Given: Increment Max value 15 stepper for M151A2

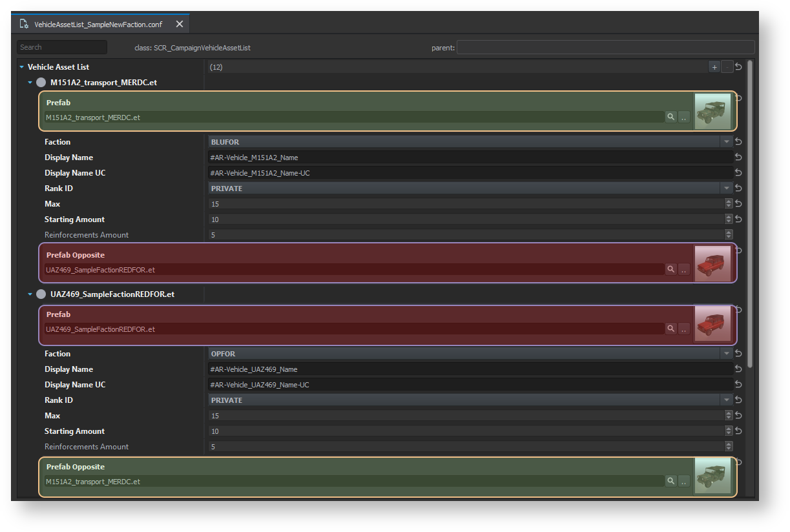Looking at the screenshot, I should tap(729, 201).
